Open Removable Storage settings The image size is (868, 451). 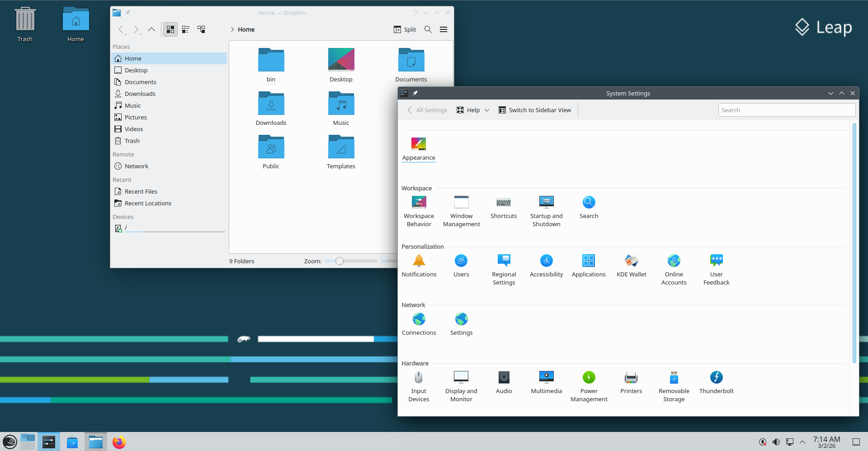[674, 378]
